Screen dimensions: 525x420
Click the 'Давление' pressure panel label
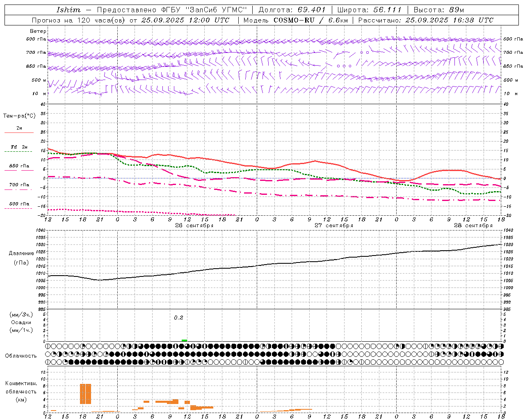click(x=21, y=253)
